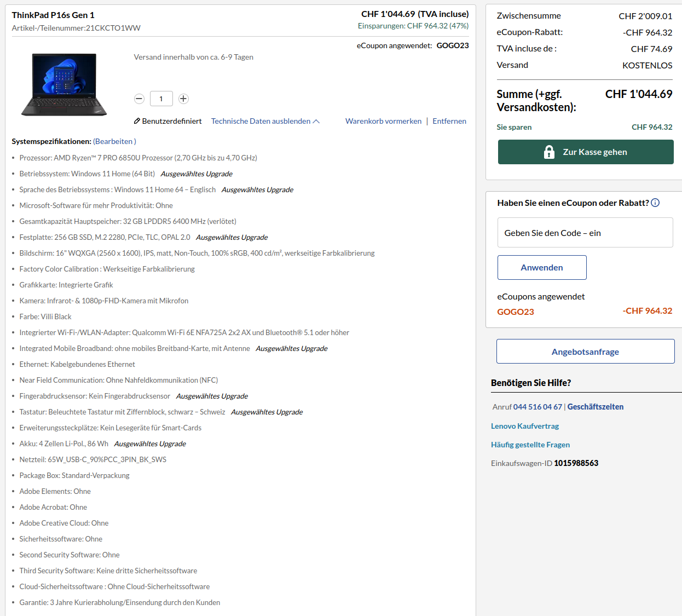The height and width of the screenshot is (616, 682).
Task: Collapse specs via Technische Daten ausblenden
Action: click(261, 121)
